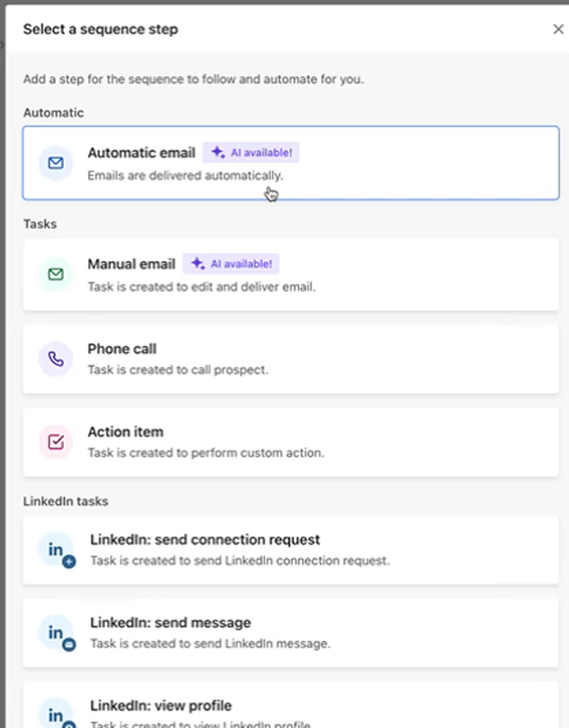Click the Phone call handset icon
This screenshot has width=569, height=728.
[56, 359]
